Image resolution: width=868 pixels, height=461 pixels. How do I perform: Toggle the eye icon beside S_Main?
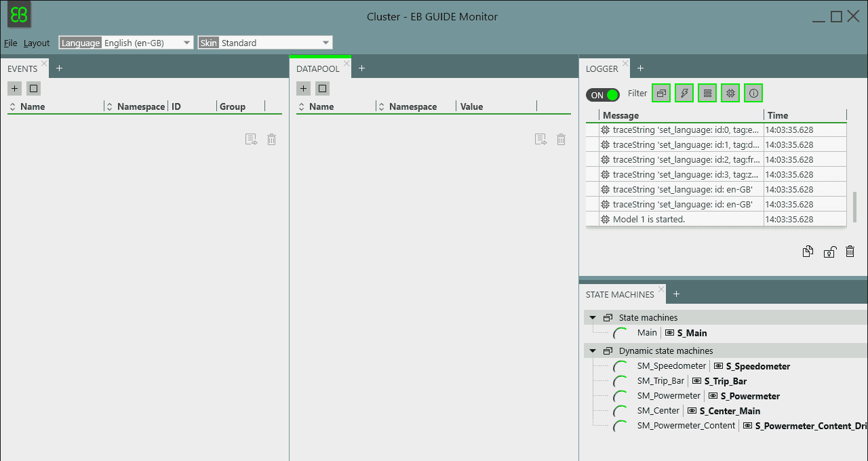click(x=669, y=333)
